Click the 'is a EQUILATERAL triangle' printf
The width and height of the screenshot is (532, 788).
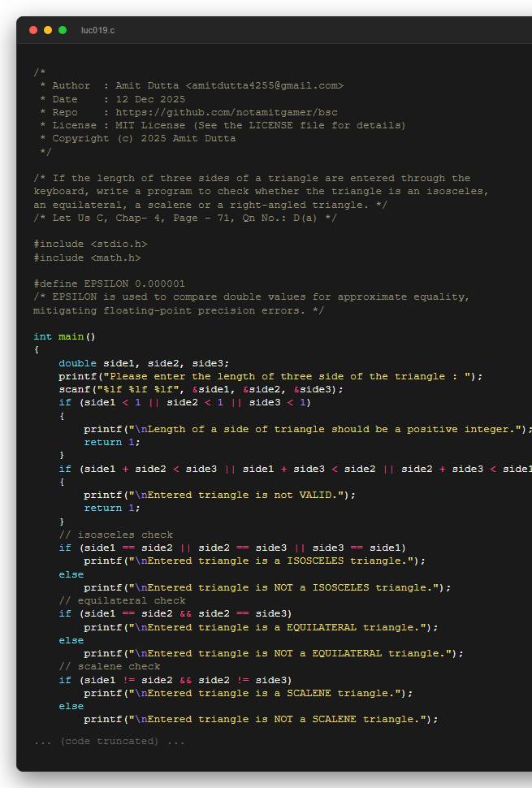261,626
